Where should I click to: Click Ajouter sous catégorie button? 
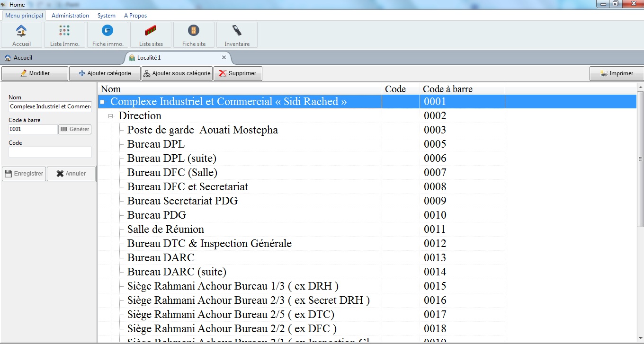coord(177,73)
